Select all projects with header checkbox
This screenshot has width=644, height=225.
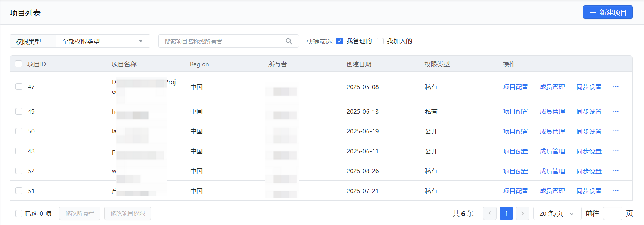pyautogui.click(x=19, y=64)
